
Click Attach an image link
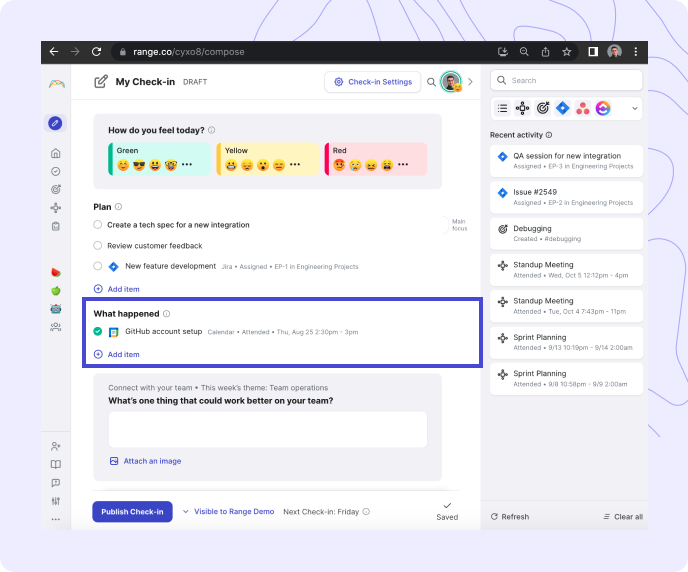click(145, 461)
